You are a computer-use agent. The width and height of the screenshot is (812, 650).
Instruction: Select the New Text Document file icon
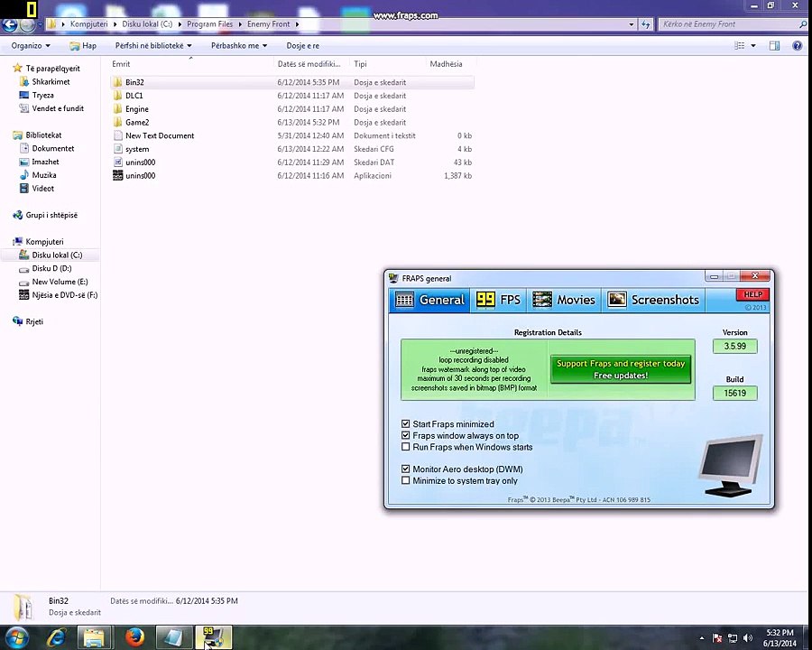[x=117, y=135]
